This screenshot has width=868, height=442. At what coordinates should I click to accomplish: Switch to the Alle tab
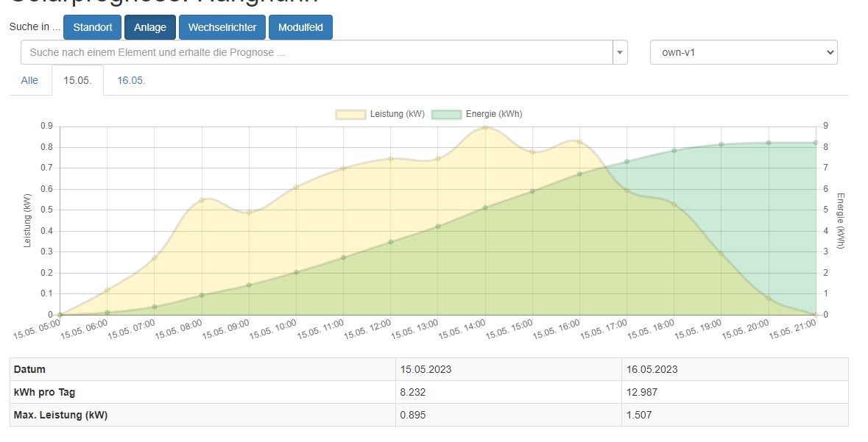29,80
